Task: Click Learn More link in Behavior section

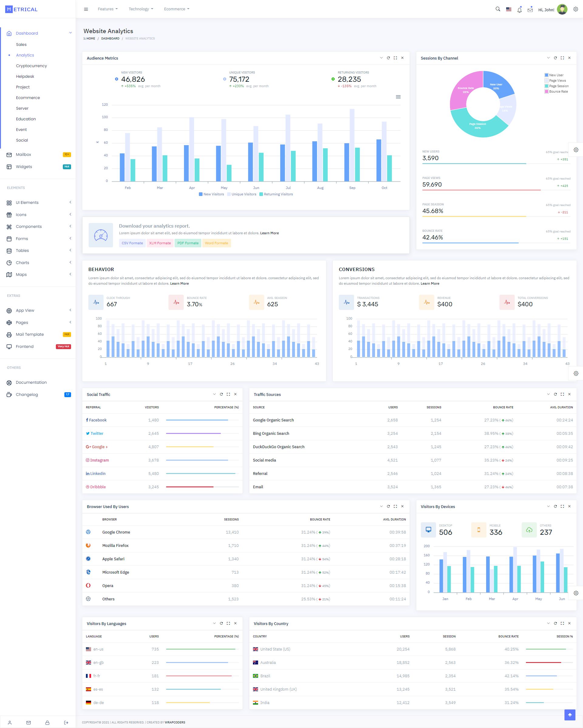Action: pyautogui.click(x=179, y=284)
